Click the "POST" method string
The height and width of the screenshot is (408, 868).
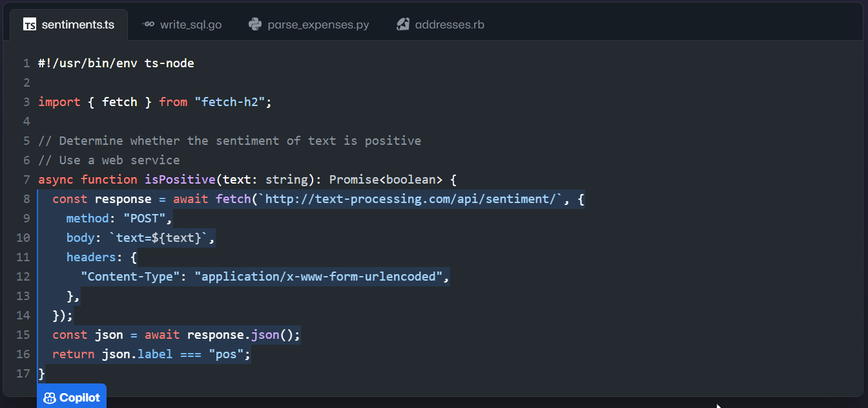(x=145, y=219)
